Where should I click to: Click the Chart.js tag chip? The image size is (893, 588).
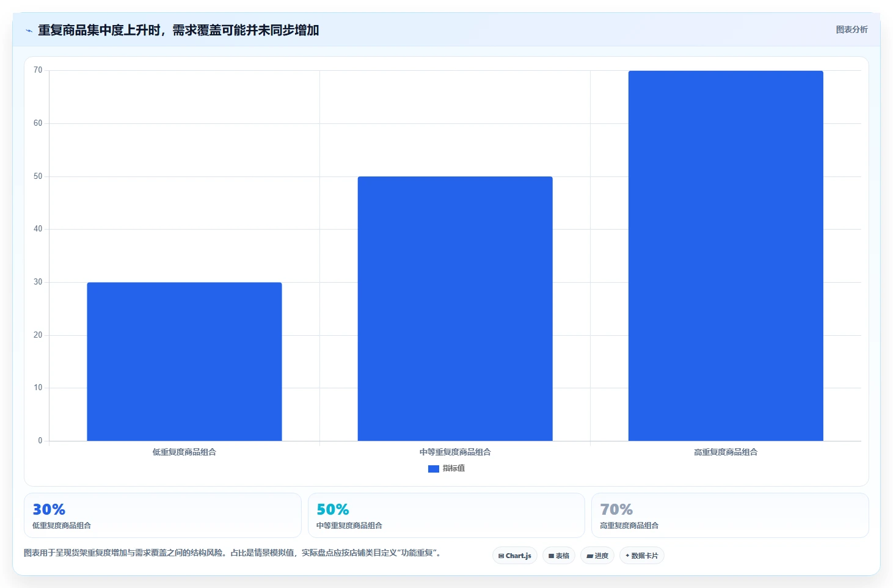click(515, 556)
